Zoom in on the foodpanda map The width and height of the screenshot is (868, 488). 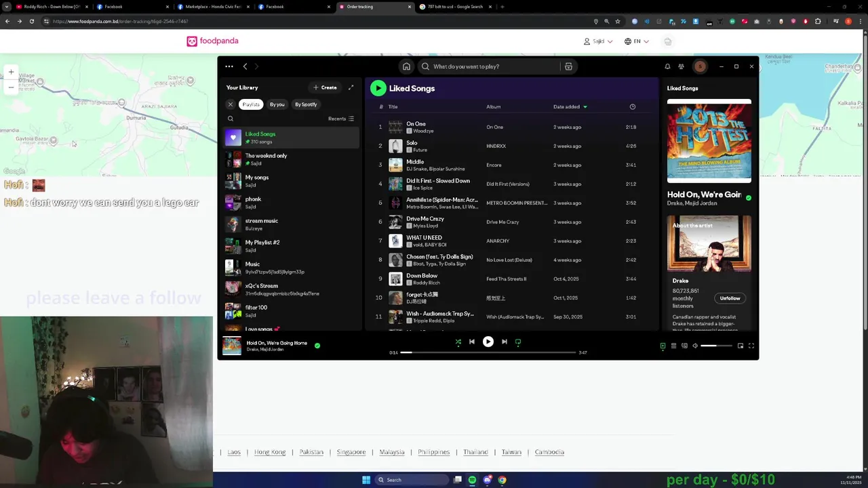pos(11,72)
